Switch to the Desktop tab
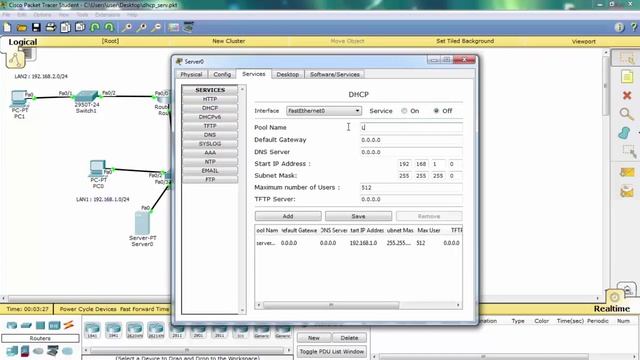The height and width of the screenshot is (360, 640). click(x=287, y=74)
